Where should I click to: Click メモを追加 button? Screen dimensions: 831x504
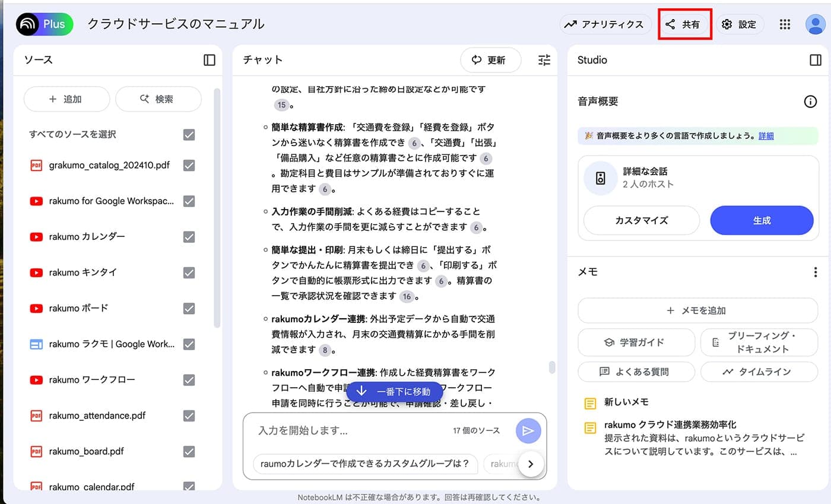[697, 310]
